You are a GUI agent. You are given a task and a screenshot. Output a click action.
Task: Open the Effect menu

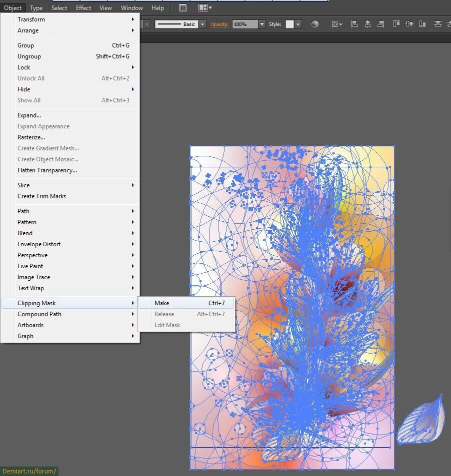point(83,8)
